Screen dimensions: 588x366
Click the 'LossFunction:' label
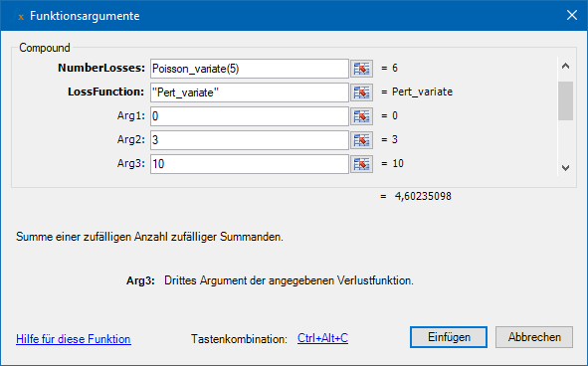(105, 91)
